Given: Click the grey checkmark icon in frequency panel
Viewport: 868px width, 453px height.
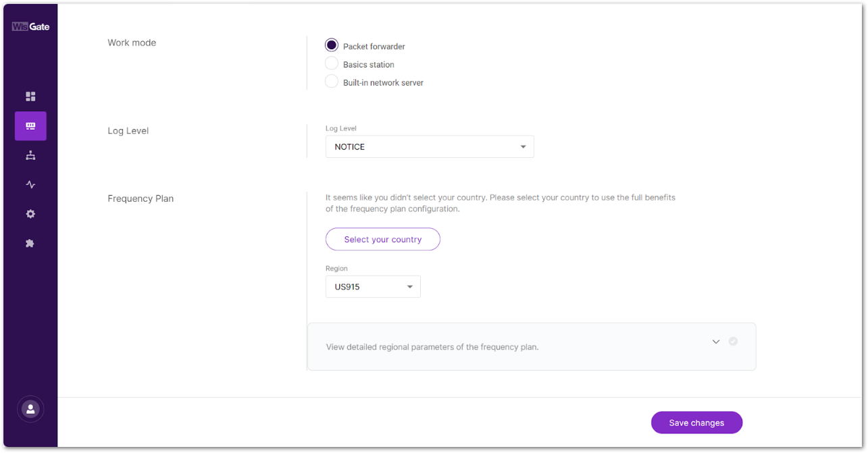Looking at the screenshot, I should [733, 342].
